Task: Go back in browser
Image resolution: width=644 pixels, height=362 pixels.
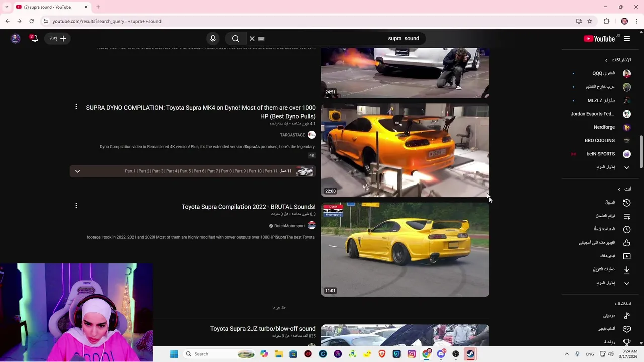Action: pos(7,21)
